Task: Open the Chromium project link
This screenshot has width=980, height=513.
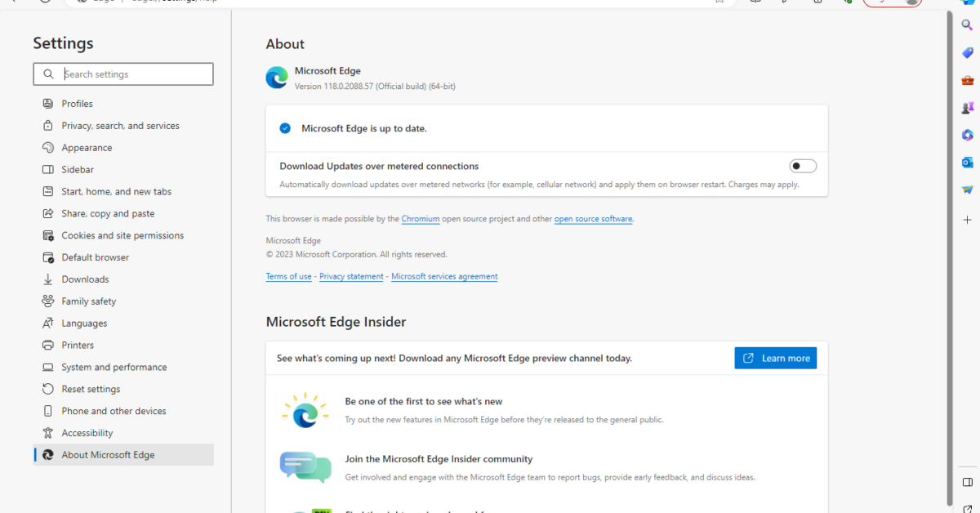Action: point(420,218)
